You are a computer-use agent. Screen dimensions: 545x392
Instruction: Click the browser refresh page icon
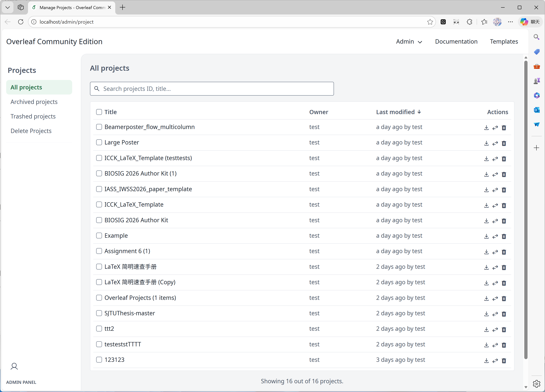(21, 22)
